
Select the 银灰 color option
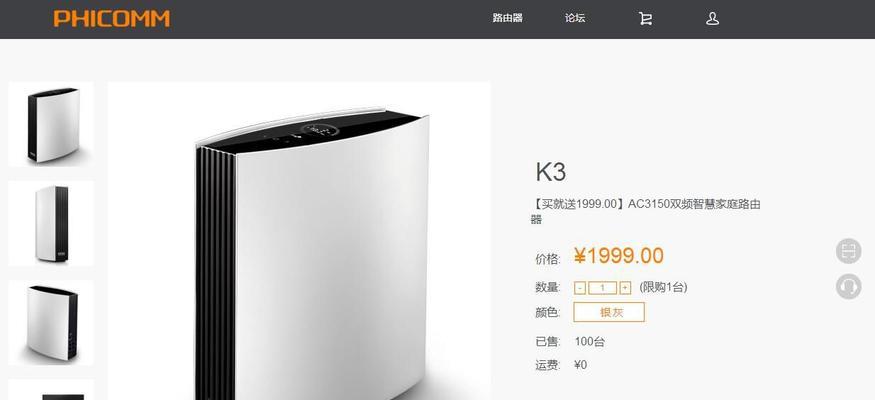pyautogui.click(x=609, y=312)
